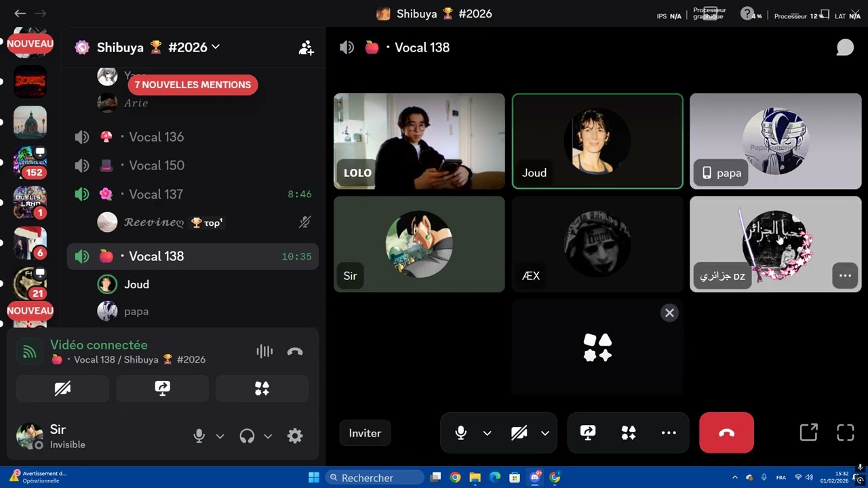
Task: Join the Vocal 136 voice channel
Action: click(193, 137)
